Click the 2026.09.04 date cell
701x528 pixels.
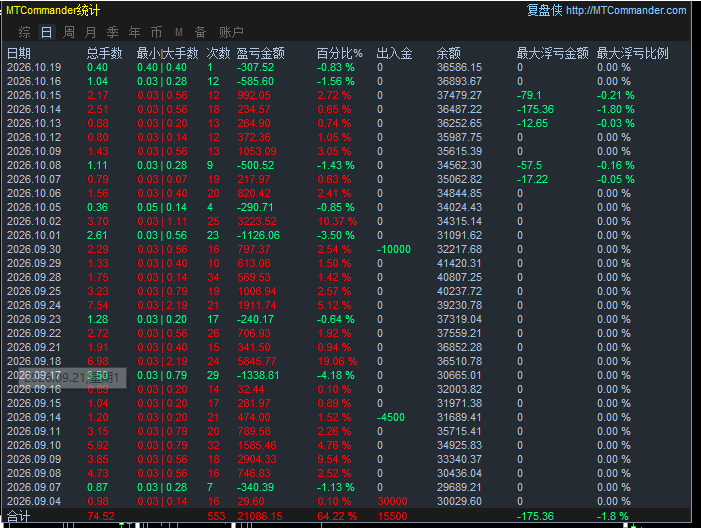[x=34, y=501]
